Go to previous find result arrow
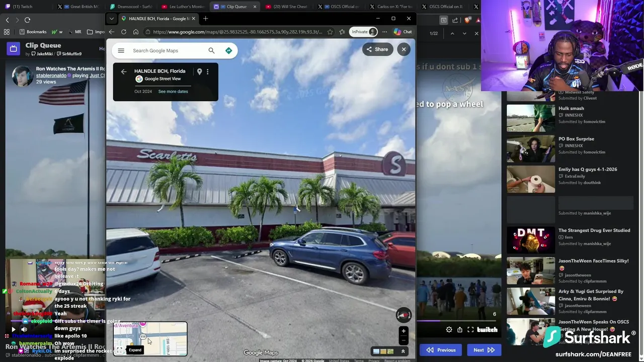 [452, 33]
